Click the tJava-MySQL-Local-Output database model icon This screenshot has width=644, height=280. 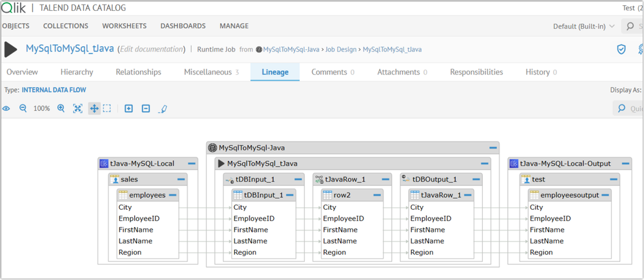[x=514, y=163]
